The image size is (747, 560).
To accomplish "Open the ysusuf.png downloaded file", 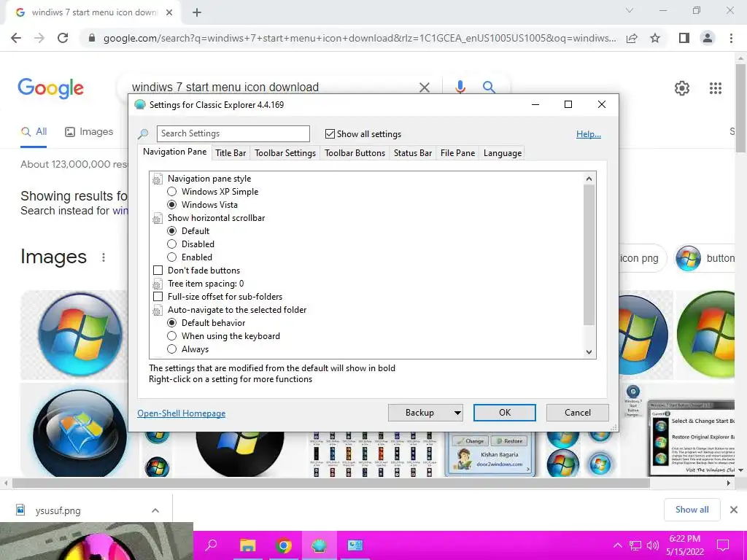I will pos(57,510).
